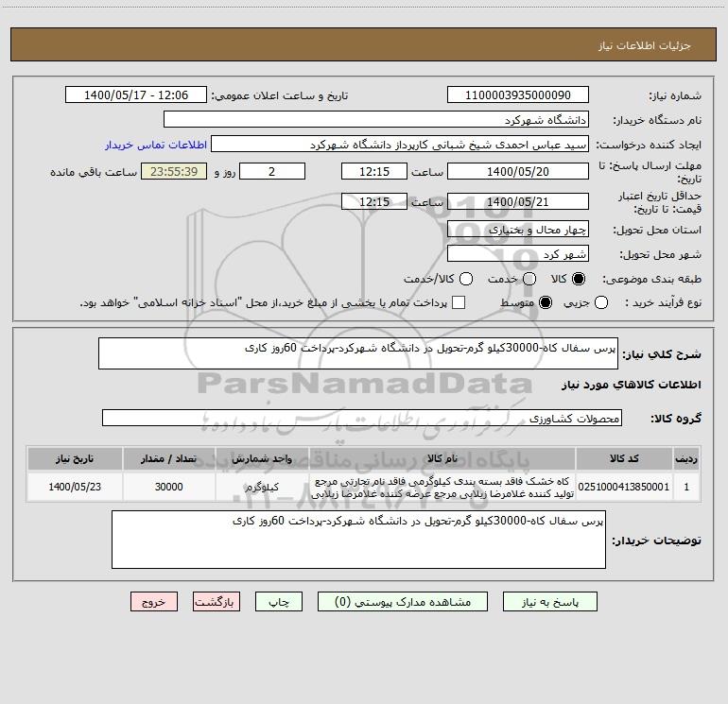Select the کالا/خدمت radio button

(x=466, y=279)
